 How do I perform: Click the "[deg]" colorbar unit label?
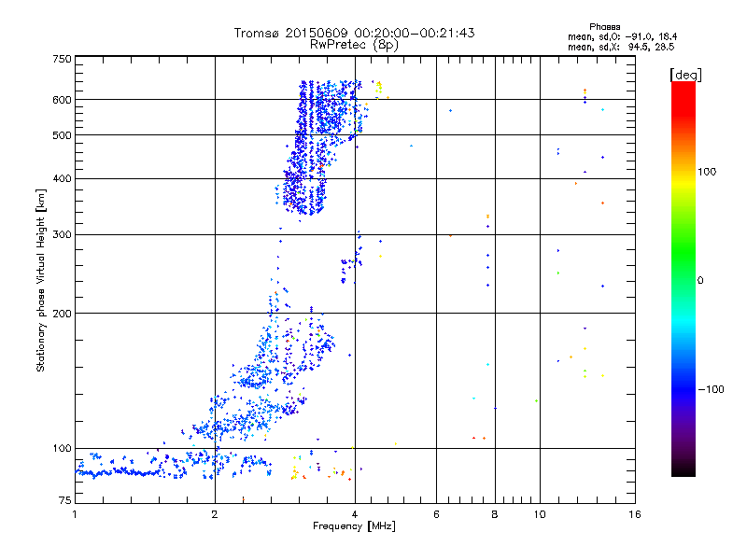[x=685, y=75]
